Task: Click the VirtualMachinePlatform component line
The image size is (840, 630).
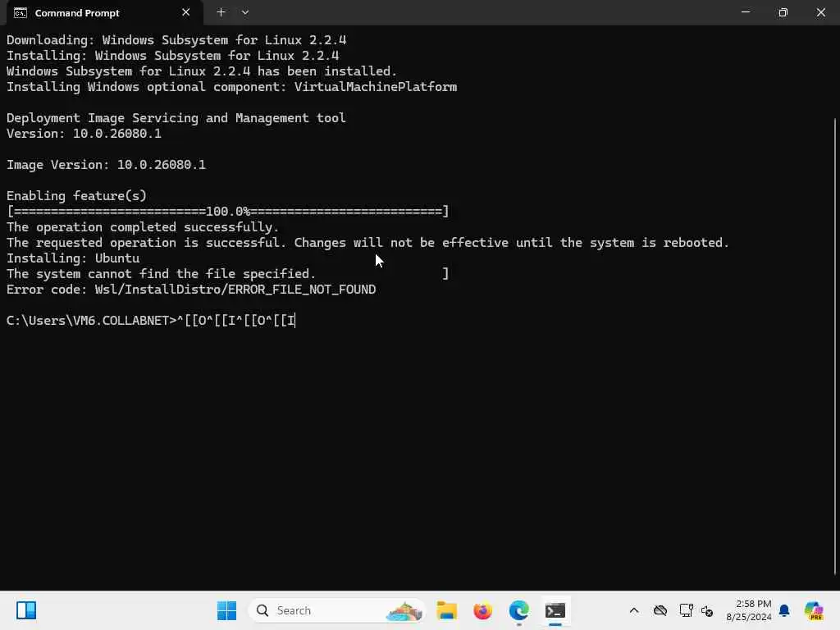Action: coord(232,87)
